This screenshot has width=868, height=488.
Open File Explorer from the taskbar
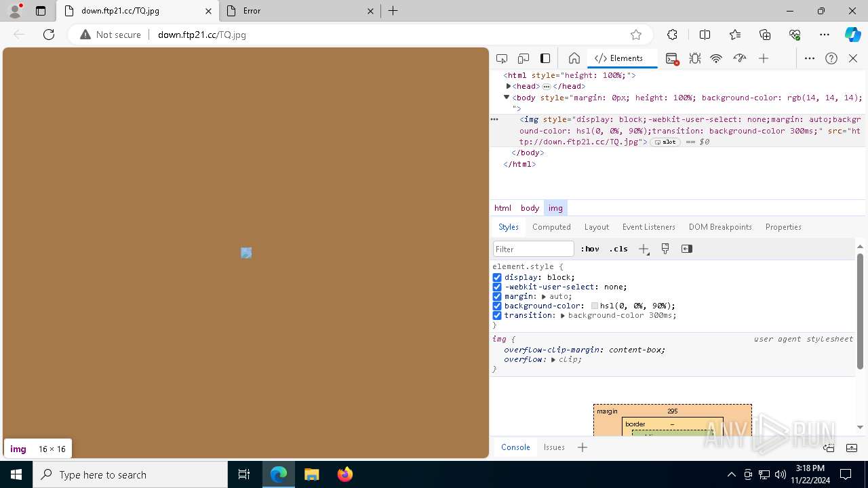click(x=312, y=474)
